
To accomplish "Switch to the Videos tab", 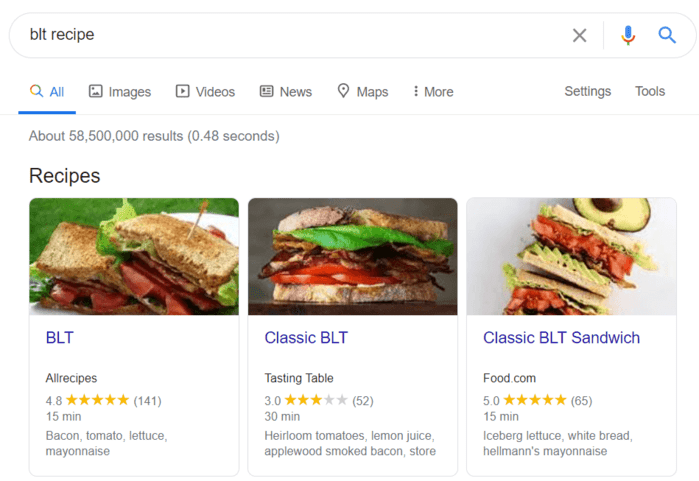I will coord(205,92).
